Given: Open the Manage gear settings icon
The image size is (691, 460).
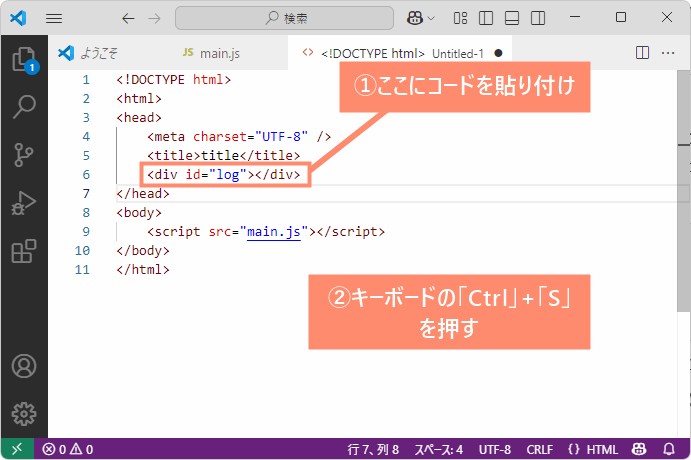Looking at the screenshot, I should click(x=24, y=414).
